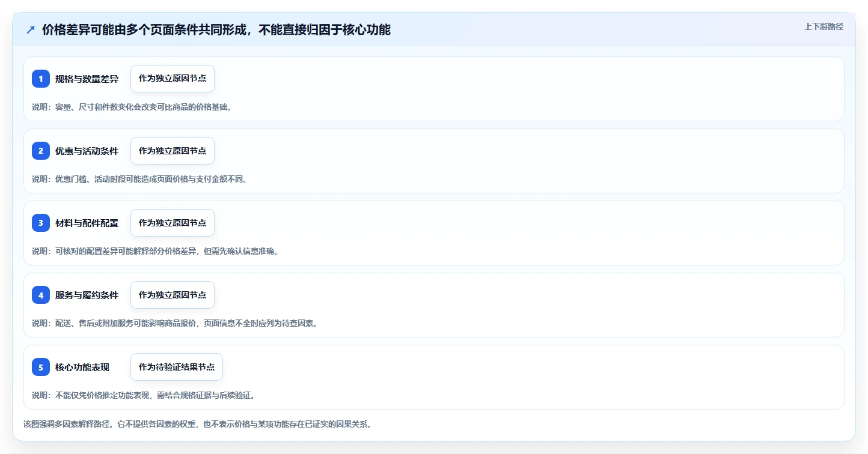Click 作为独立原因节点 button next to 服务与履约条件
This screenshot has width=868, height=454.
pyautogui.click(x=173, y=295)
